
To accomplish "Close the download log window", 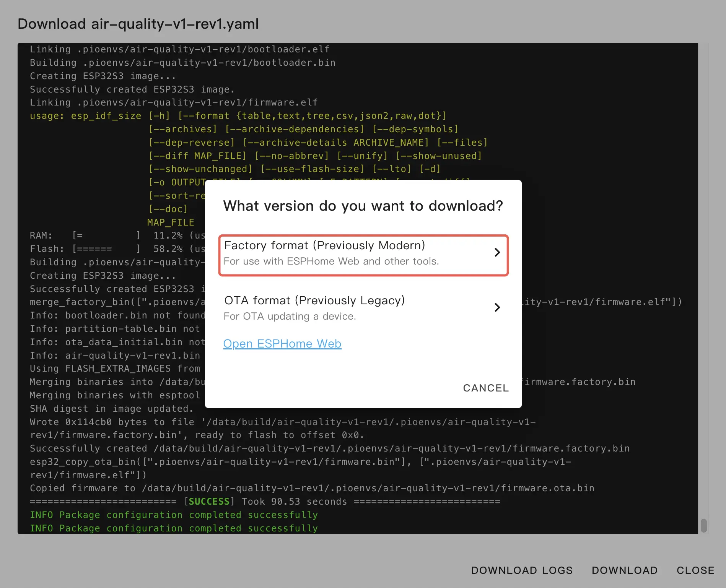I will coord(695,570).
